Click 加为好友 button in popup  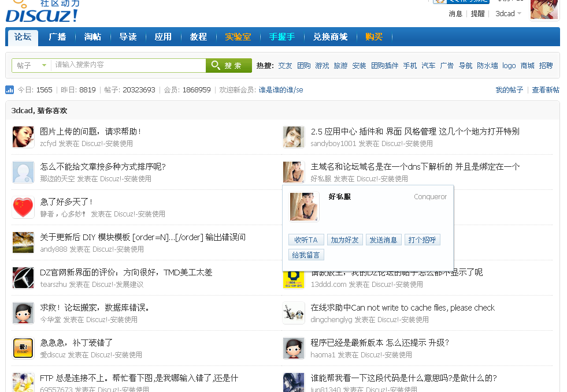(344, 240)
